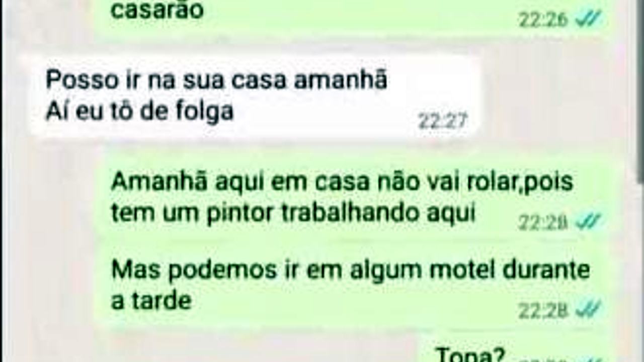644x362 pixels.
Task: Click the words 'a tarde' in the green bubble
Action: (x=151, y=301)
